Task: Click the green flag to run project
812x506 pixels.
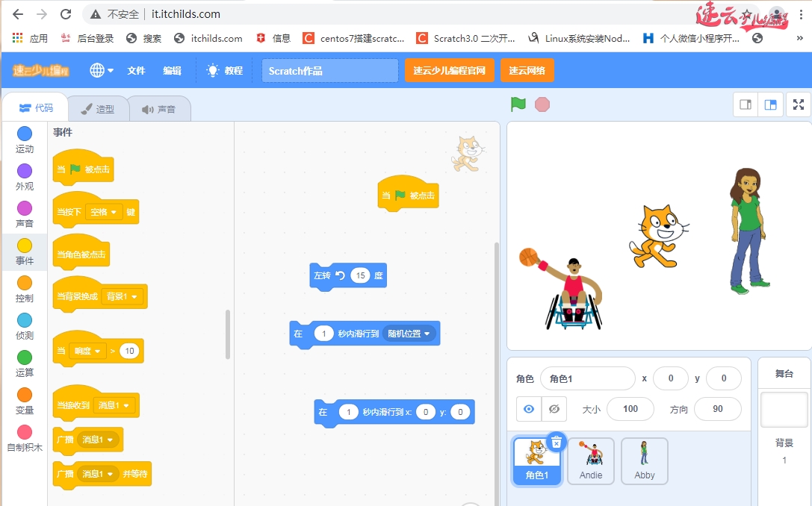Action: click(x=518, y=104)
